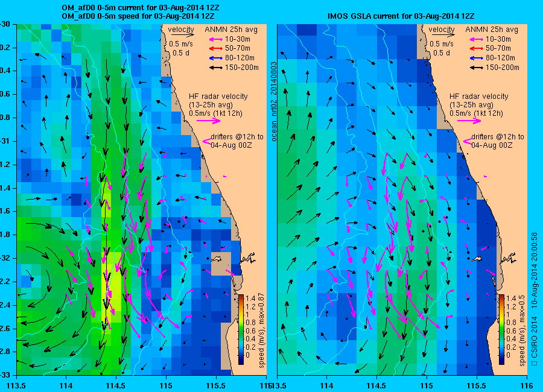Click the blue 80-120m arrow in right legend
Image resolution: width=543 pixels, height=392 pixels.
coord(477,58)
